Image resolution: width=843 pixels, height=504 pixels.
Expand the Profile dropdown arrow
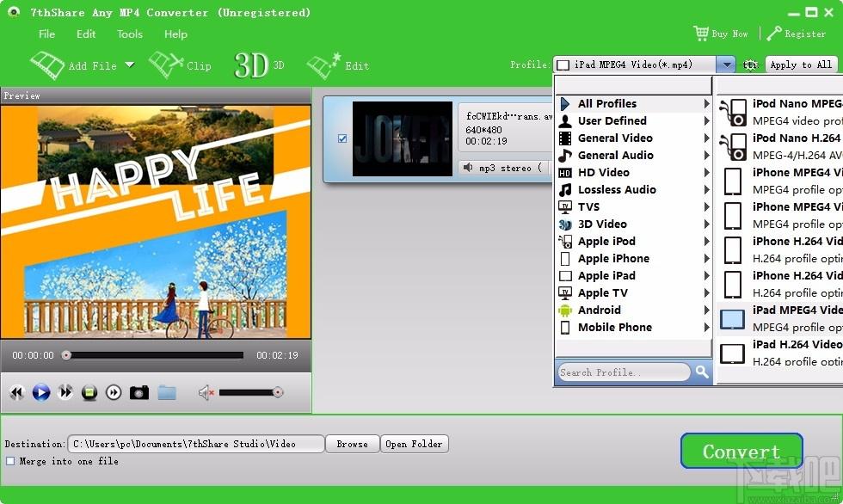(x=726, y=65)
